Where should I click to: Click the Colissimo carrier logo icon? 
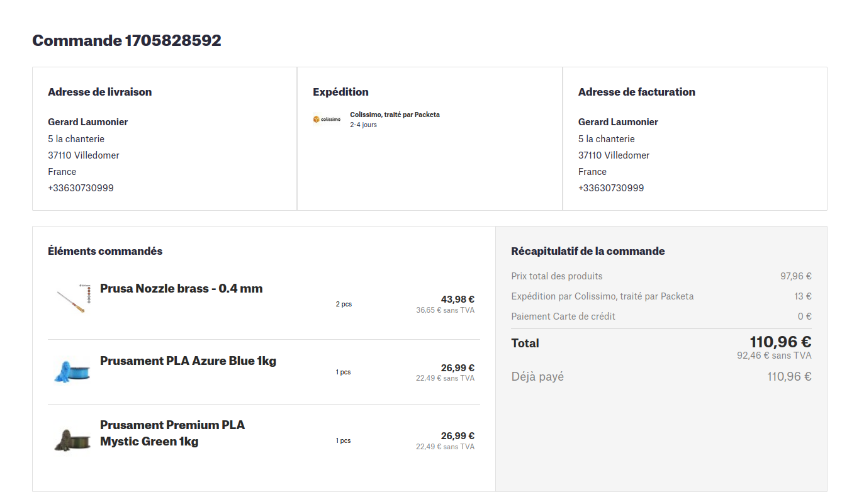tap(327, 120)
